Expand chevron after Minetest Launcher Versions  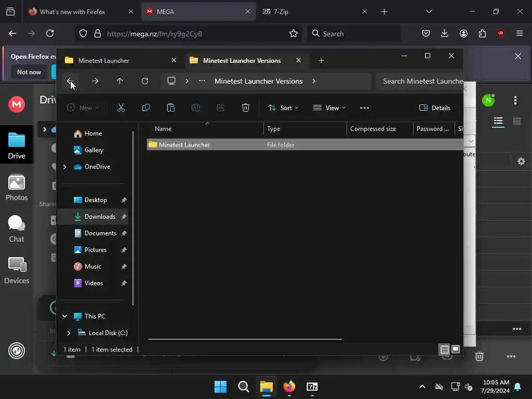tap(314, 81)
